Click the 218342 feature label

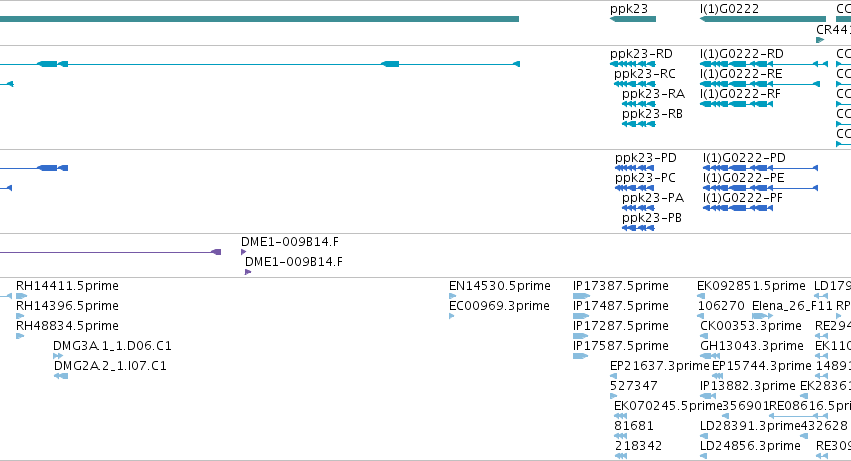click(638, 446)
